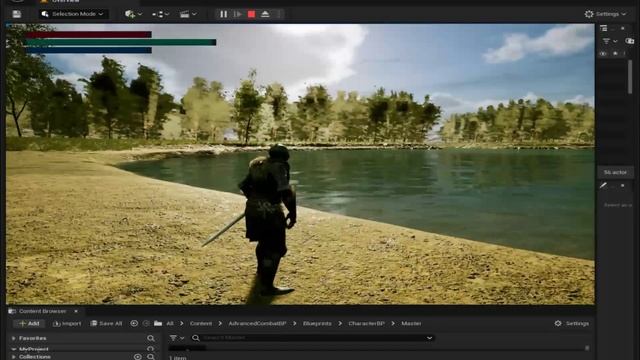Image resolution: width=640 pixels, height=360 pixels.
Task: Add a new collection with plus icon
Action: point(138,357)
